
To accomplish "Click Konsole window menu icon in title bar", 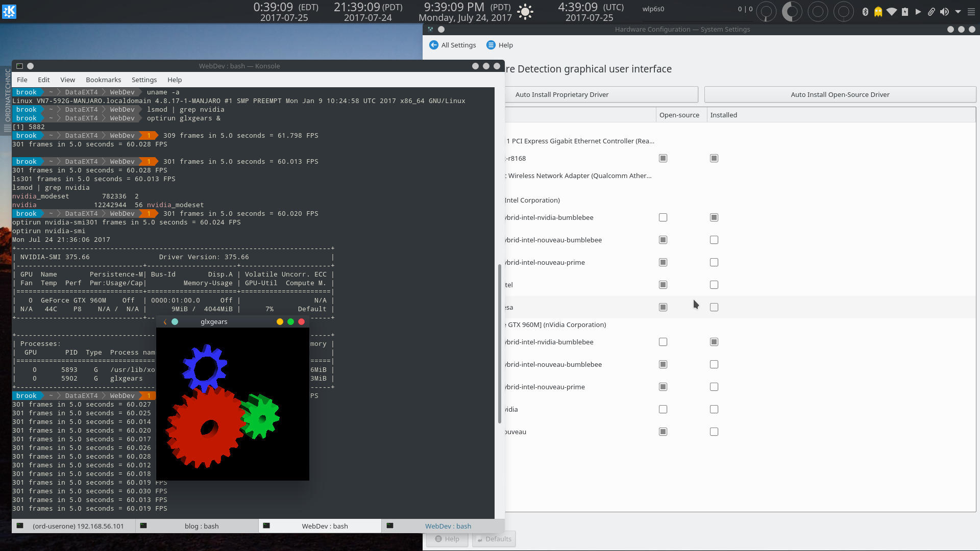I will pos(19,66).
